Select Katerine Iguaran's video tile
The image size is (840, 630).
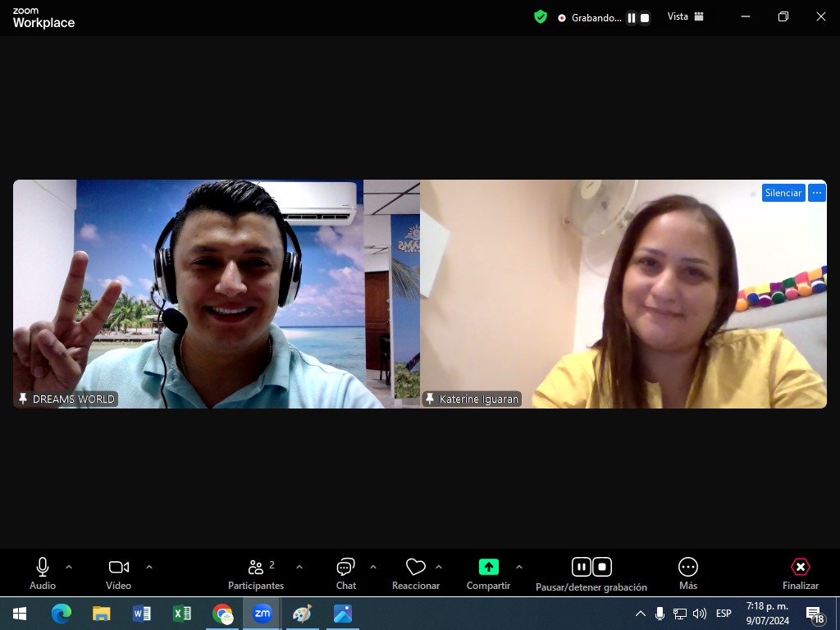point(623,294)
